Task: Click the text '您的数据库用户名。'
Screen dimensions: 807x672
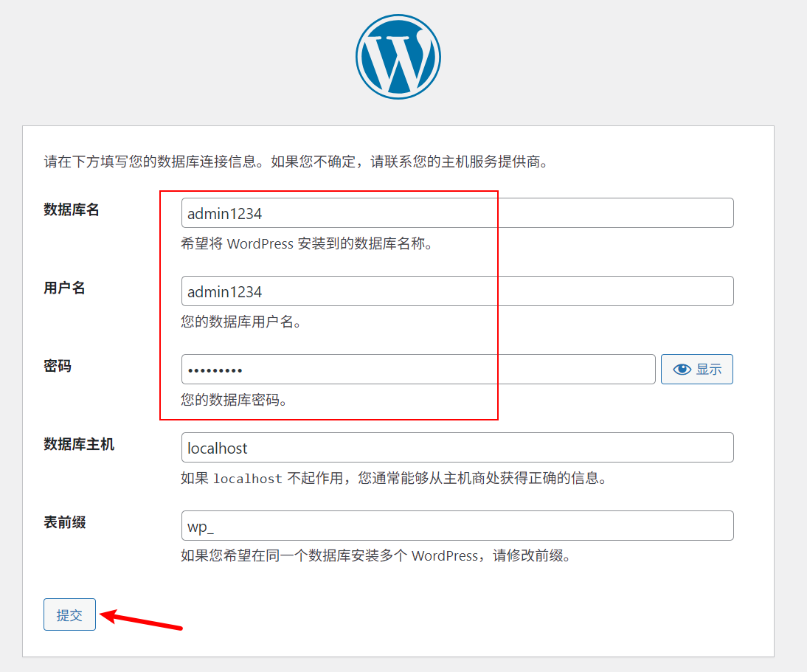Action: (241, 322)
